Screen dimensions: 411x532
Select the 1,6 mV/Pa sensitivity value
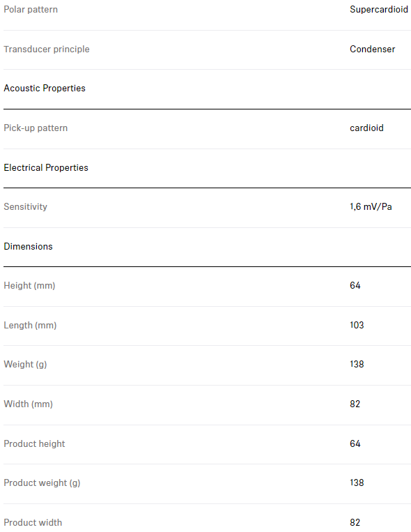(371, 206)
